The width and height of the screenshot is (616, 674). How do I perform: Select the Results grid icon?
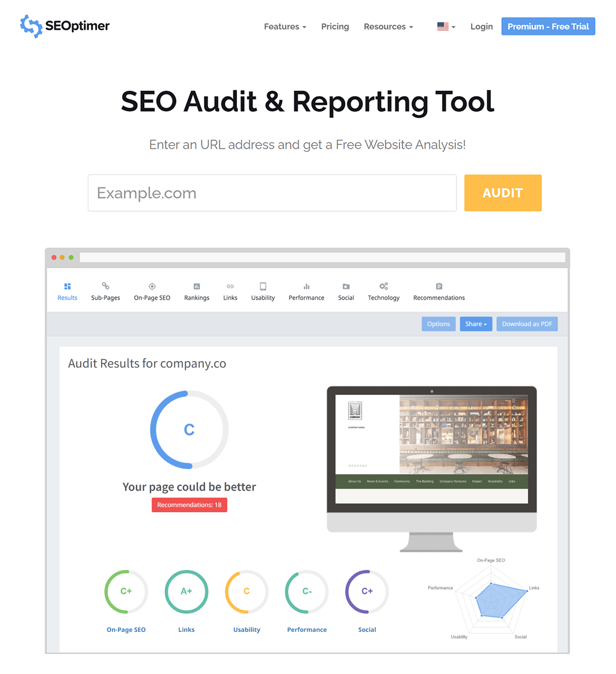pyautogui.click(x=67, y=286)
